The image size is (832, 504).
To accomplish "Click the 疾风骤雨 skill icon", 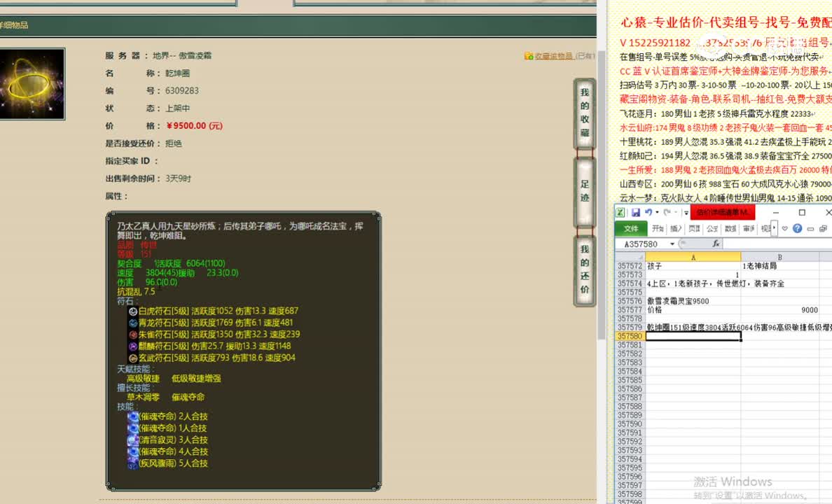I will pyautogui.click(x=133, y=463).
